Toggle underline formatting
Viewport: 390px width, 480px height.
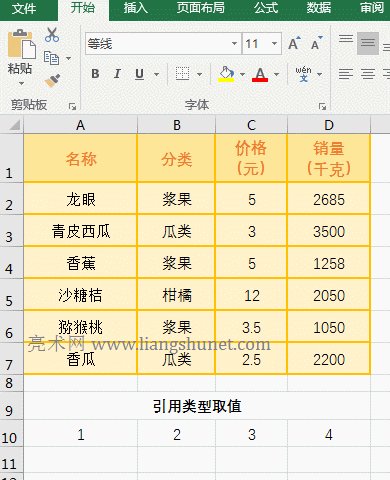(139, 74)
